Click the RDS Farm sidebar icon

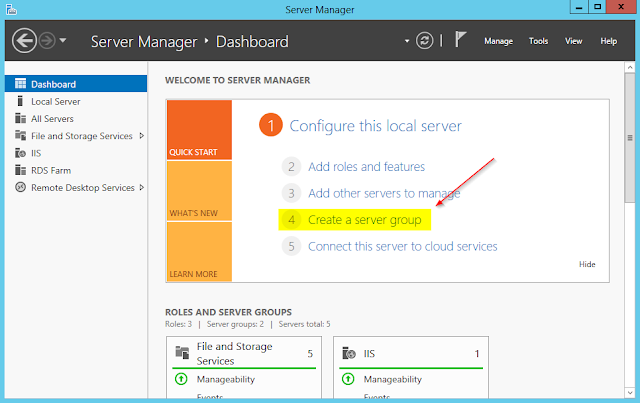pyautogui.click(x=21, y=170)
